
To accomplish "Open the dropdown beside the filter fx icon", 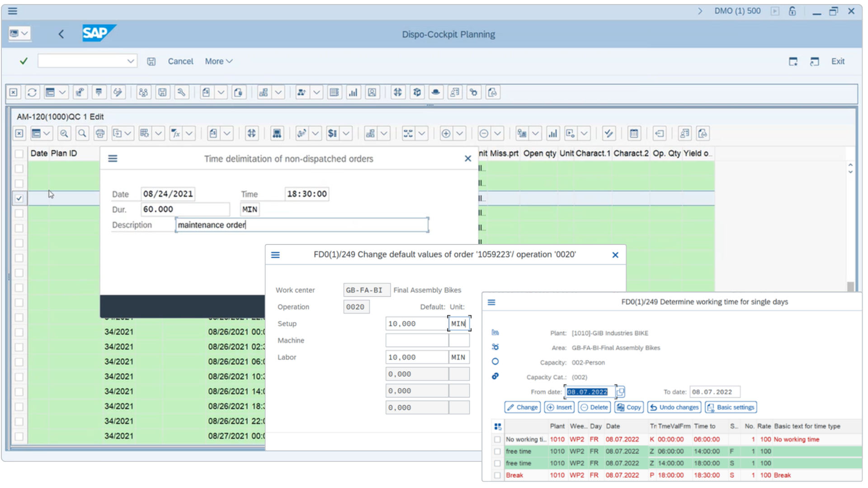I will [x=189, y=133].
